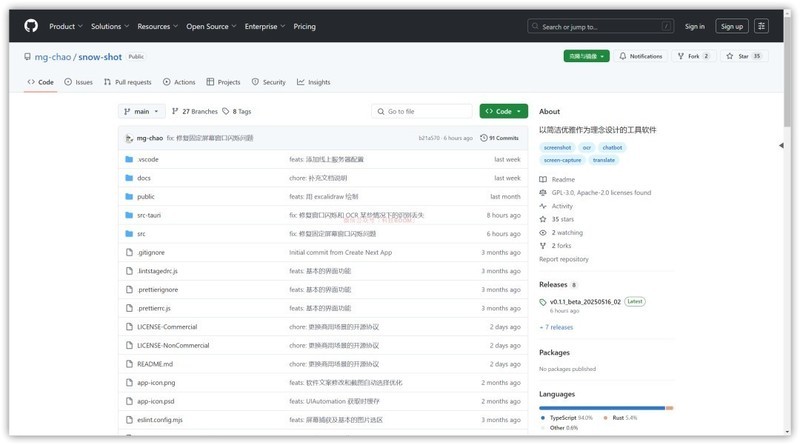
Task: Click Report repository link
Action: click(x=564, y=259)
